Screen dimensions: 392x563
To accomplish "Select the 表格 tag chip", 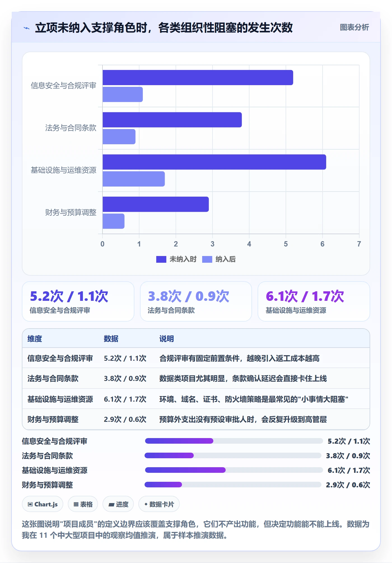I will (83, 504).
